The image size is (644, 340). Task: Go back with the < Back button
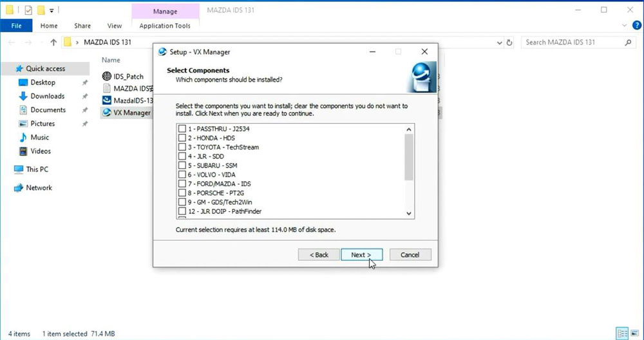coord(319,254)
